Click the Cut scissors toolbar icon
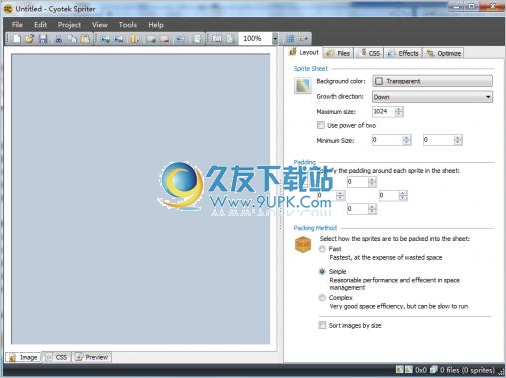The width and height of the screenshot is (506, 378). pos(59,39)
